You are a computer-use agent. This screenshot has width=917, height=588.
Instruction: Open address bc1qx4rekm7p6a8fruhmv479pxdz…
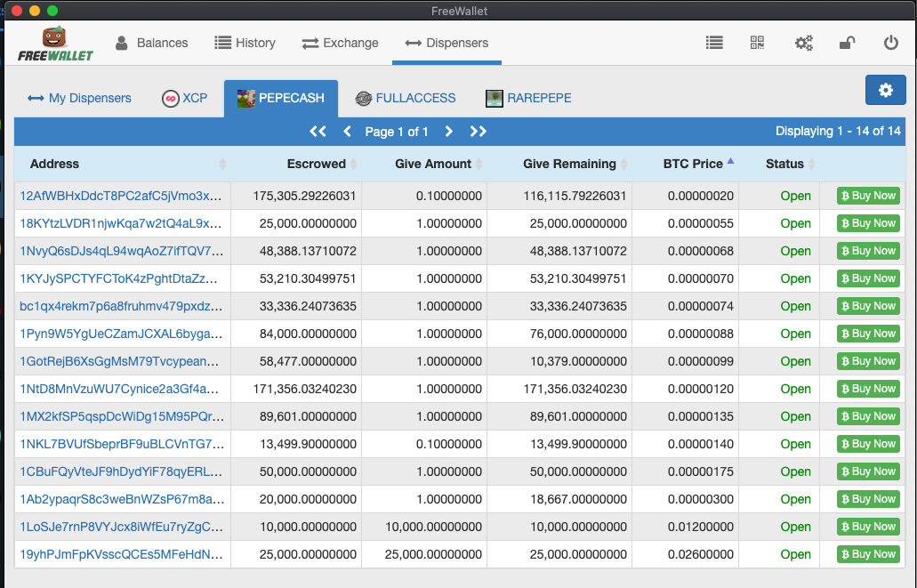121,306
